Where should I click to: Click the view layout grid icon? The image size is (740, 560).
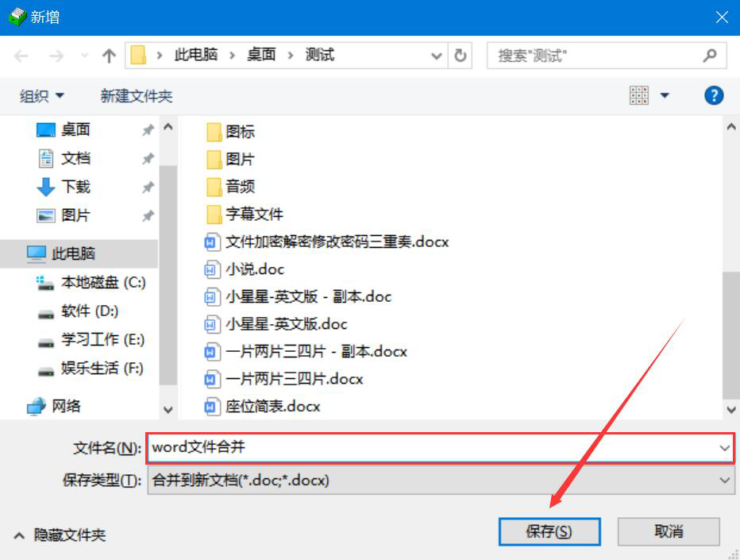[x=639, y=95]
